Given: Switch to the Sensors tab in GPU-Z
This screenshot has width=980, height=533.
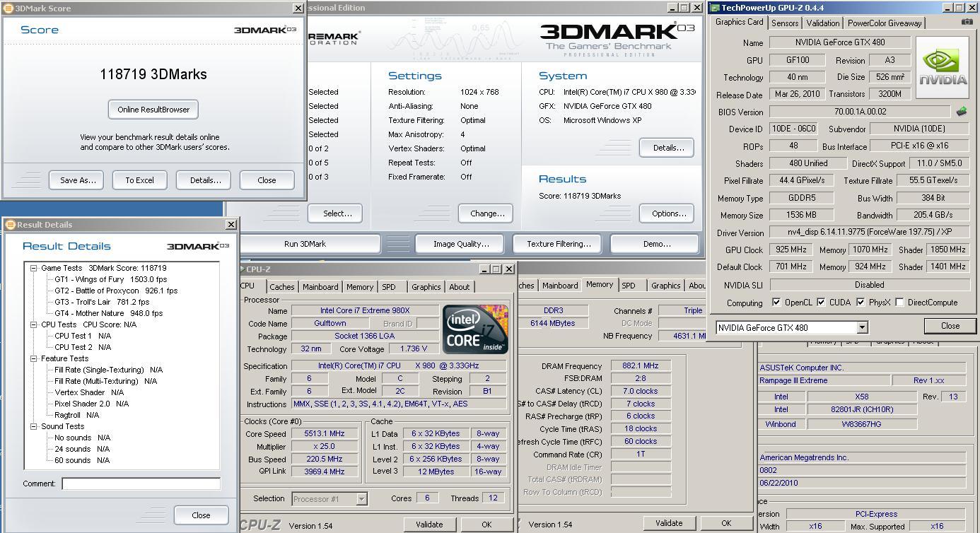Looking at the screenshot, I should click(785, 23).
